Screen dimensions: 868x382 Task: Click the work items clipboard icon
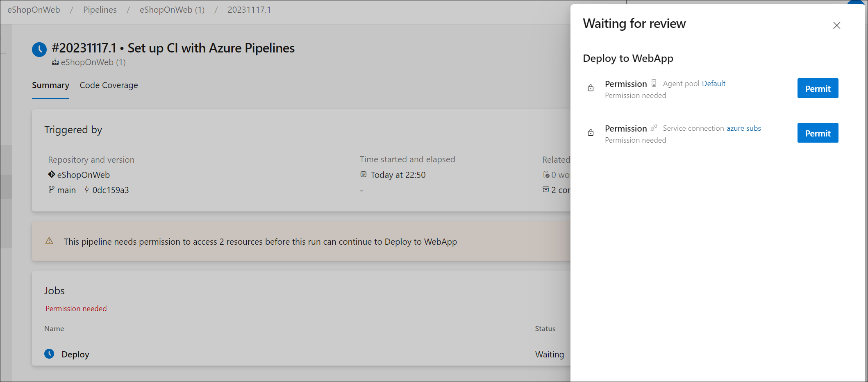(x=546, y=175)
